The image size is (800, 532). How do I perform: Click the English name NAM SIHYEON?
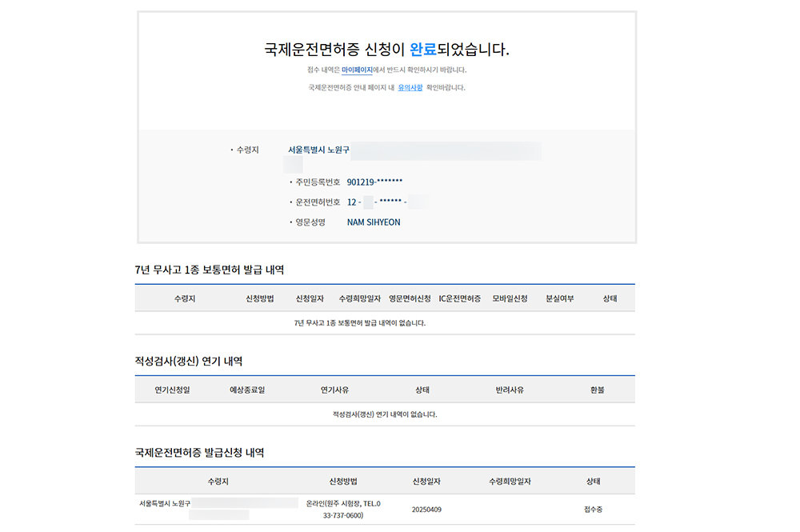pos(374,222)
